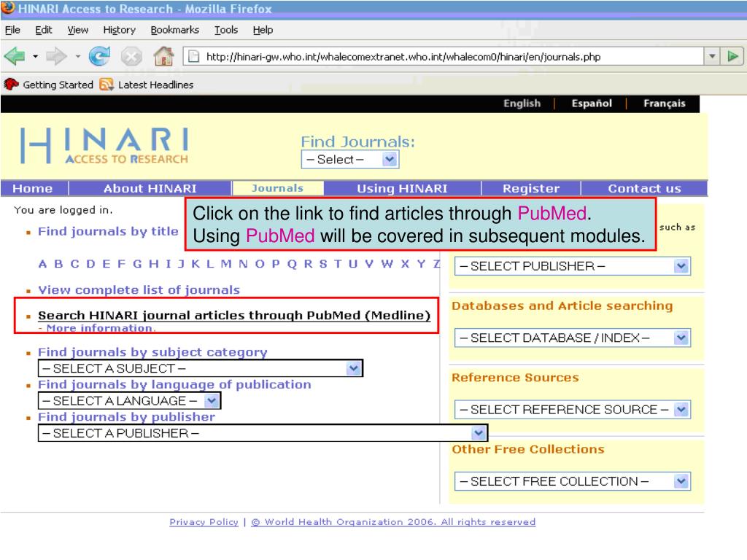Screen dimensions: 747x560
Task: Open the History menu
Action: coord(119,30)
